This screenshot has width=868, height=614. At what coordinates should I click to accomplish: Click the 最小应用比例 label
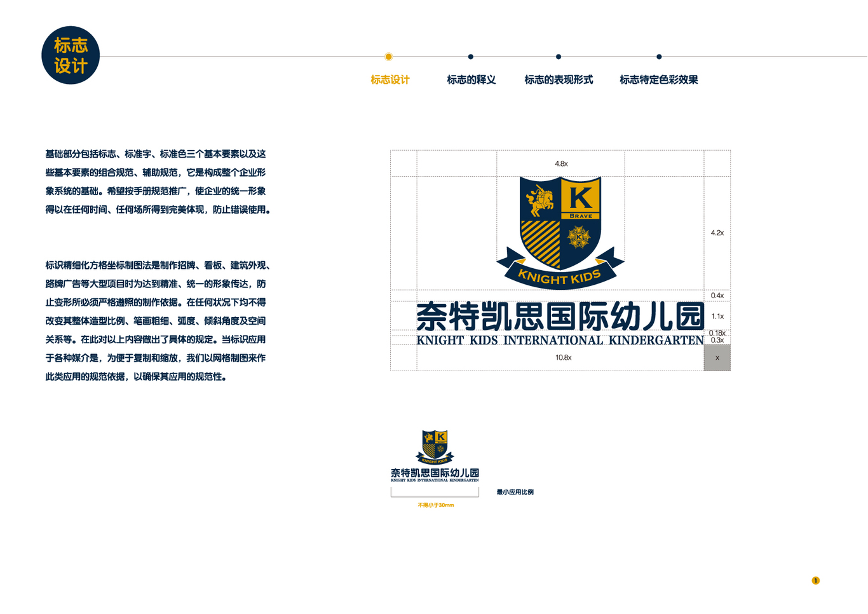(515, 492)
